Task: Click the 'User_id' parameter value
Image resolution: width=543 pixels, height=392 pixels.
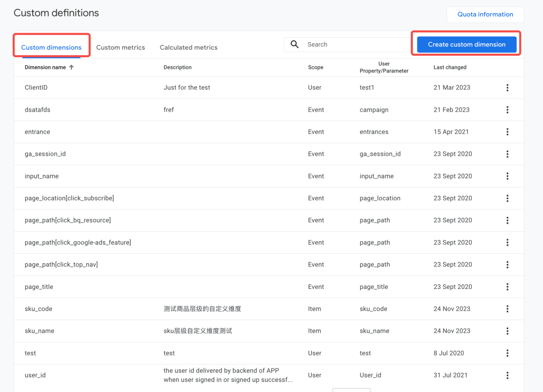Action: coord(370,375)
